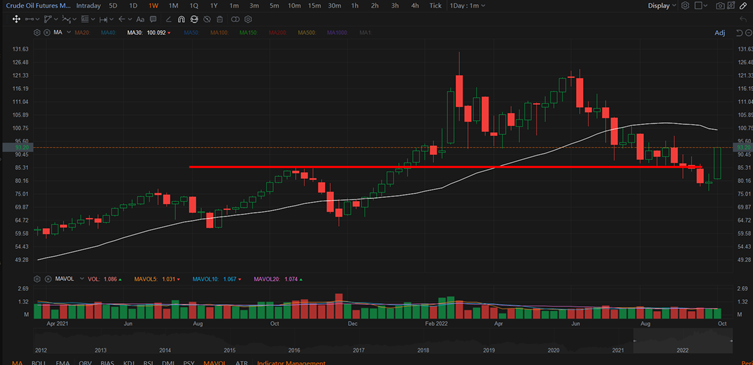
Task: Click the highlighted 2022 range in navigator
Action: (x=683, y=340)
